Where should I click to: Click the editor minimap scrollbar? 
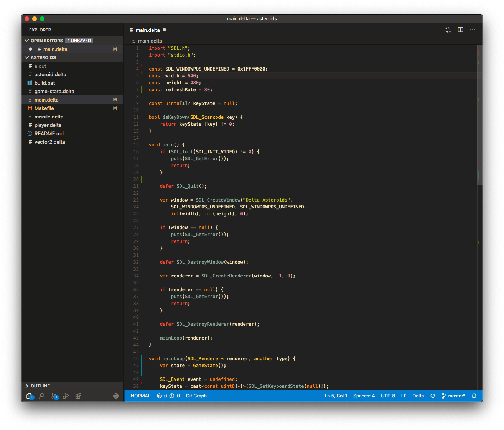479,115
